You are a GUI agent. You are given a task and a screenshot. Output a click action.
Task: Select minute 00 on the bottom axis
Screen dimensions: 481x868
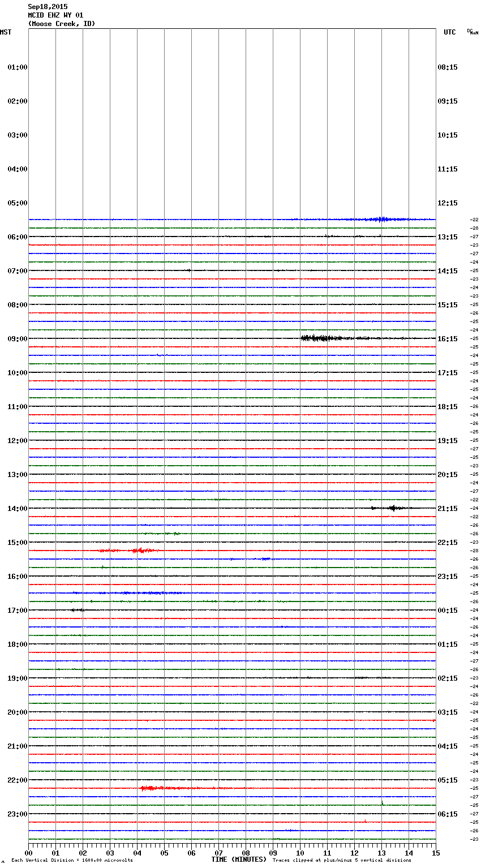point(28,853)
